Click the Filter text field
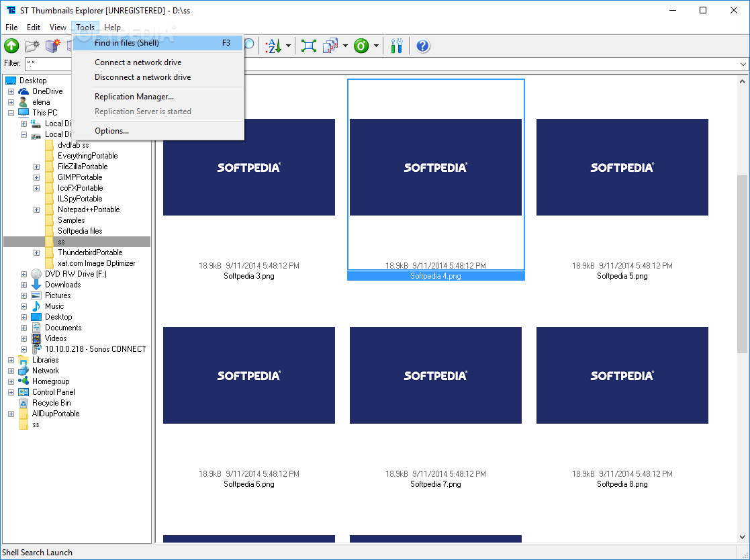The image size is (750, 560). pos(381,64)
